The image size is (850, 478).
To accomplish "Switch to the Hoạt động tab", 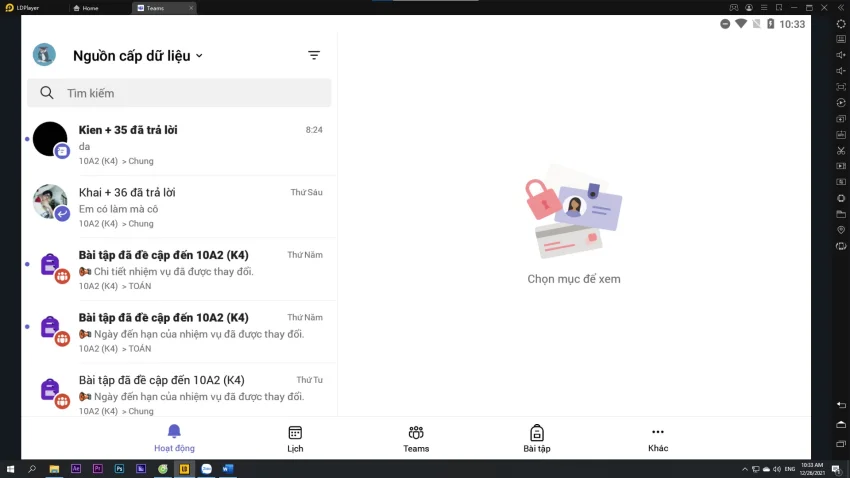I will (x=174, y=438).
